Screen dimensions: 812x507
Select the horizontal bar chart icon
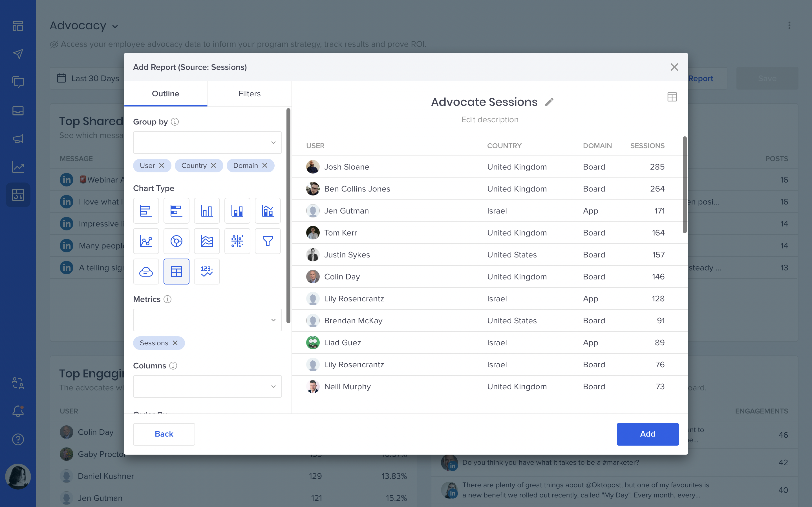pyautogui.click(x=146, y=211)
